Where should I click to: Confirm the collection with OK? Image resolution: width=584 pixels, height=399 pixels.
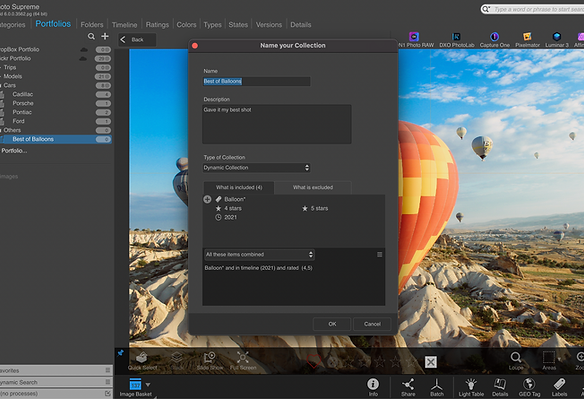click(x=332, y=324)
